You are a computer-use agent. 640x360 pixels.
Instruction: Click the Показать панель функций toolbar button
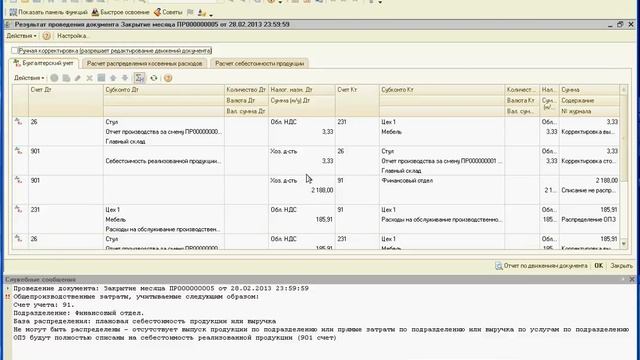click(x=48, y=13)
